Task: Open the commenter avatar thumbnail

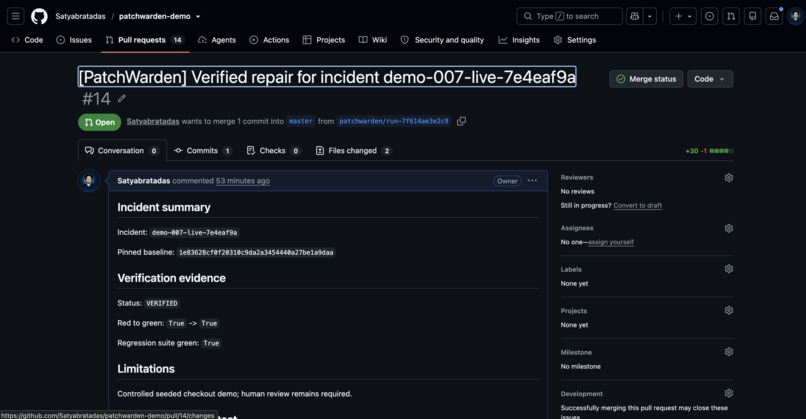Action: (x=89, y=181)
